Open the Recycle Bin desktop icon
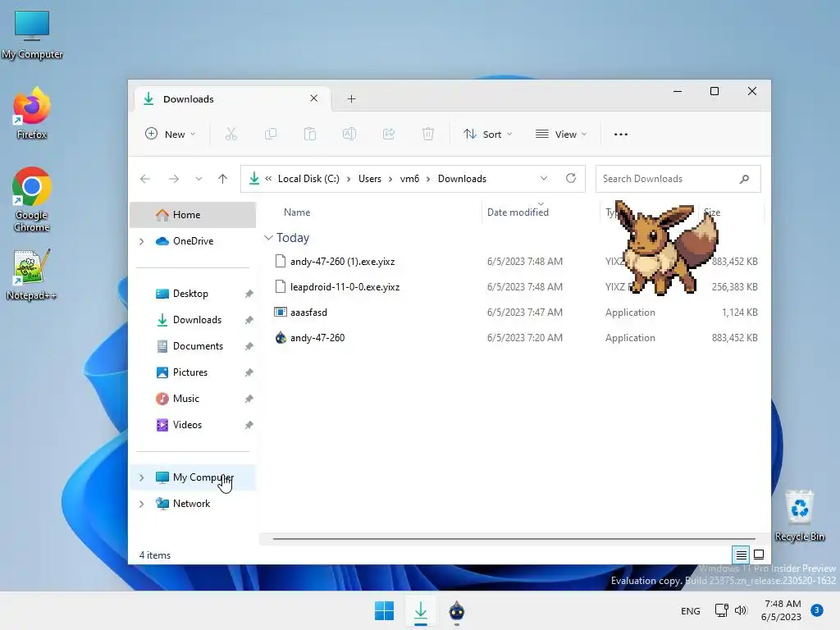 click(x=799, y=517)
